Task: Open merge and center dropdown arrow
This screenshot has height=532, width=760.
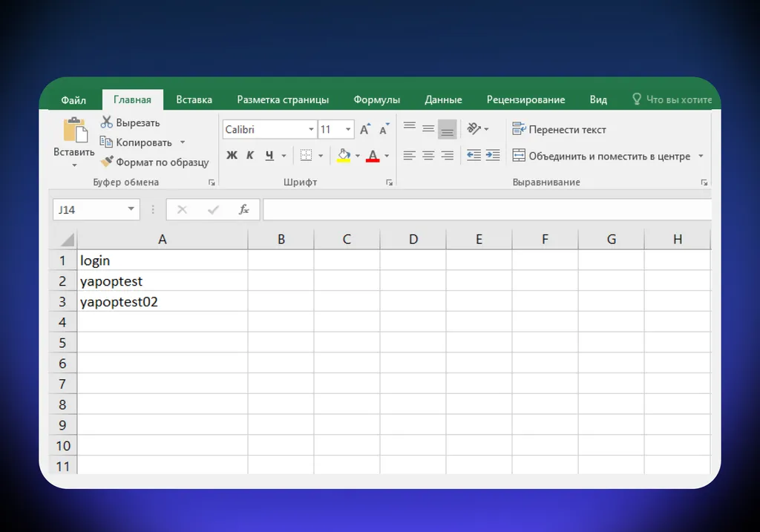Action: coord(701,156)
